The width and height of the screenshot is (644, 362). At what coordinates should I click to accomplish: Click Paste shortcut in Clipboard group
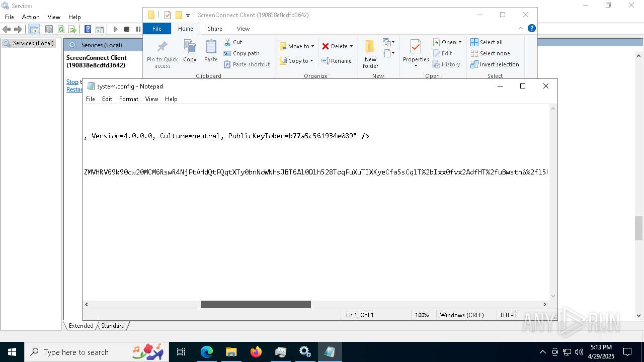[x=247, y=64]
